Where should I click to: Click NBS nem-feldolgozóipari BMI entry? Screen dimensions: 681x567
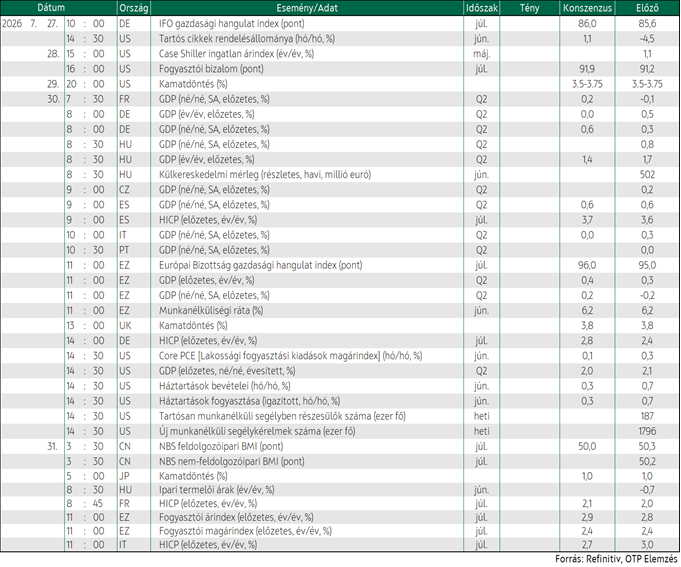point(231,462)
